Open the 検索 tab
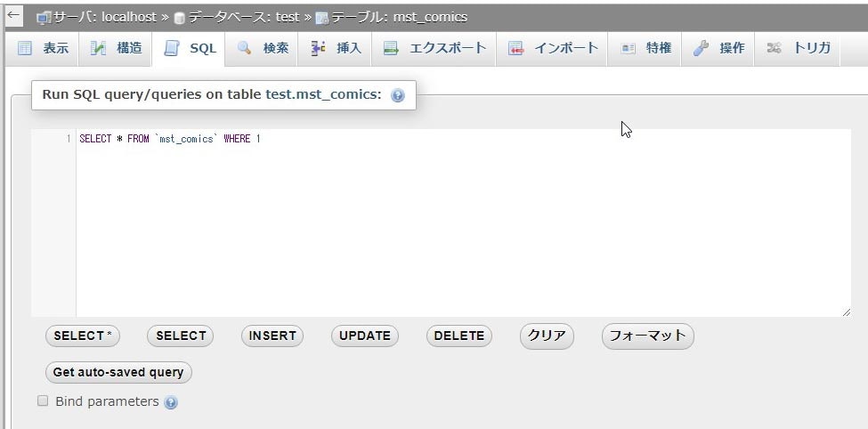This screenshot has height=429, width=868. [x=261, y=49]
